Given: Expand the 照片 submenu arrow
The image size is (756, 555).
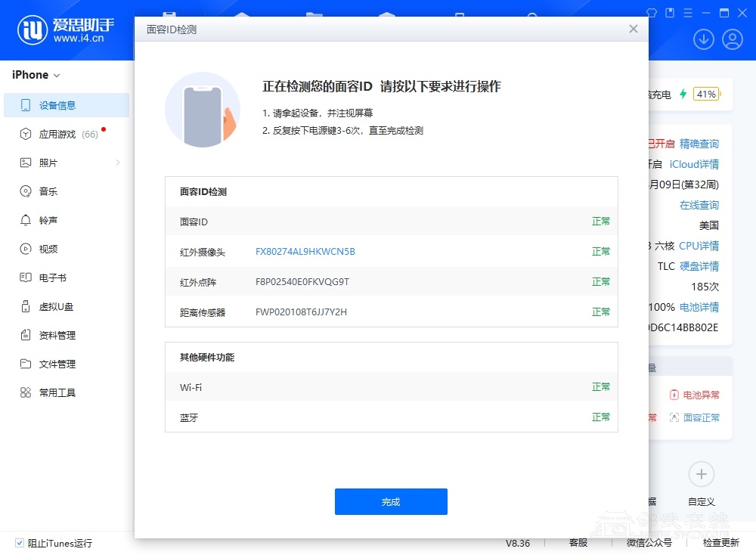Looking at the screenshot, I should (x=118, y=163).
